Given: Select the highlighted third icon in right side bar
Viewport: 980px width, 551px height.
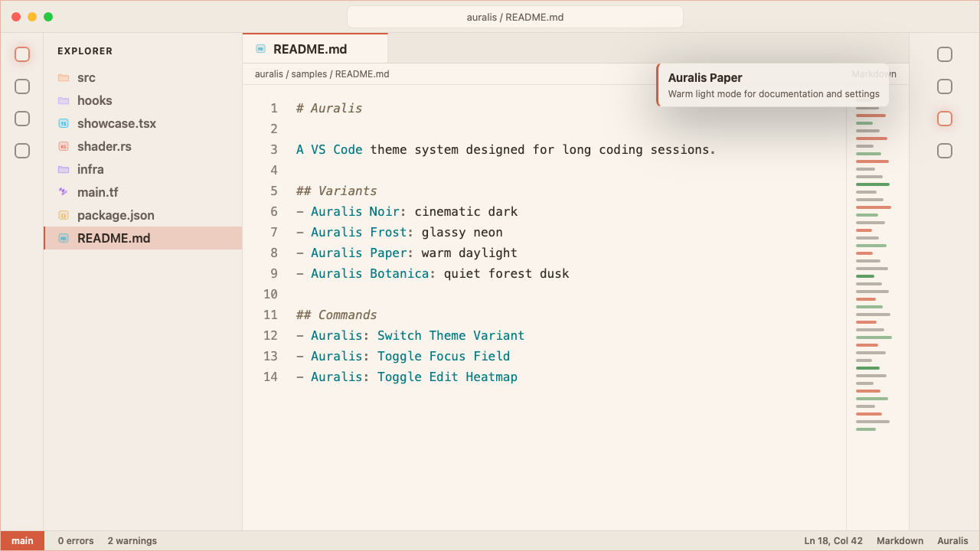Looking at the screenshot, I should click(945, 119).
